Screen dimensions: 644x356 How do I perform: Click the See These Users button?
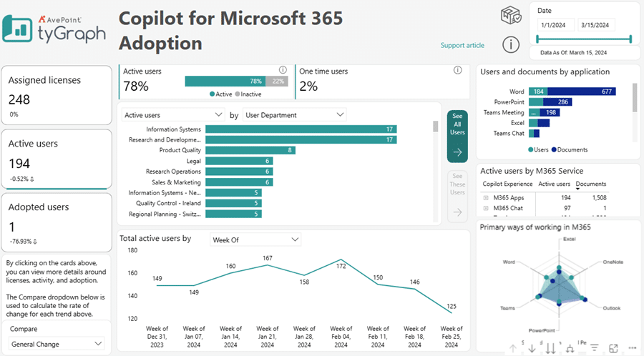click(457, 196)
